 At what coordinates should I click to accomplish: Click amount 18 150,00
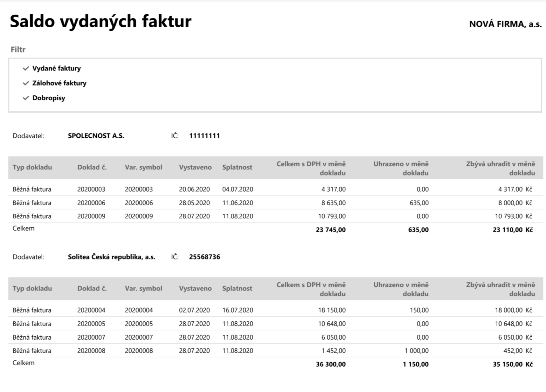332,310
